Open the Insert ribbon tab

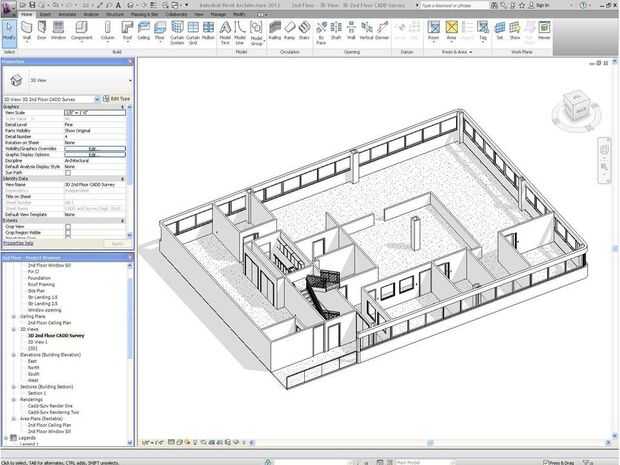click(45, 14)
